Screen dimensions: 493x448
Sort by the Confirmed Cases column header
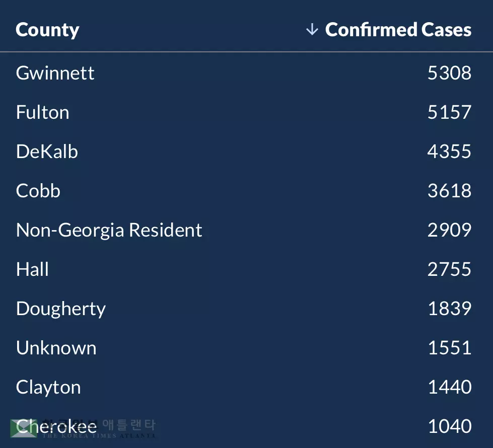point(398,30)
